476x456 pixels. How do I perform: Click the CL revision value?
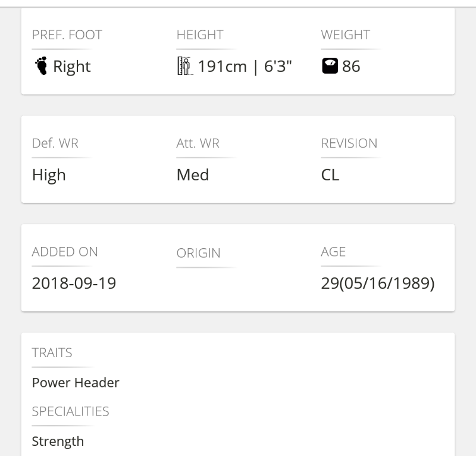point(330,175)
